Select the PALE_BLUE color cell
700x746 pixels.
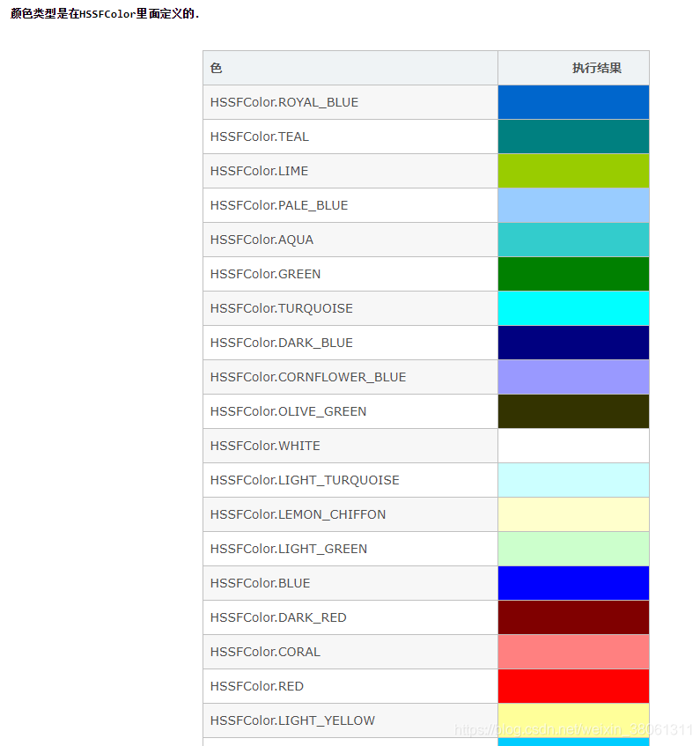573,205
